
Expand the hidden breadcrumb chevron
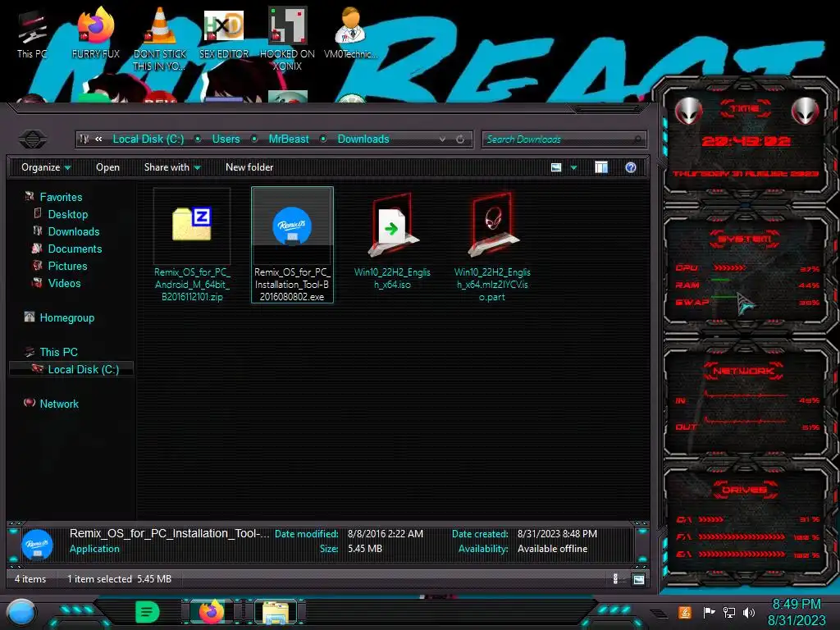click(x=98, y=139)
